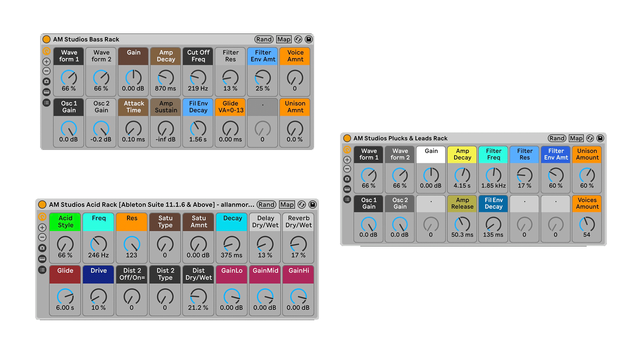The width and height of the screenshot is (644, 362).
Task: Click Glide VA=0-13 knob in Bass Rack
Action: coord(230,128)
